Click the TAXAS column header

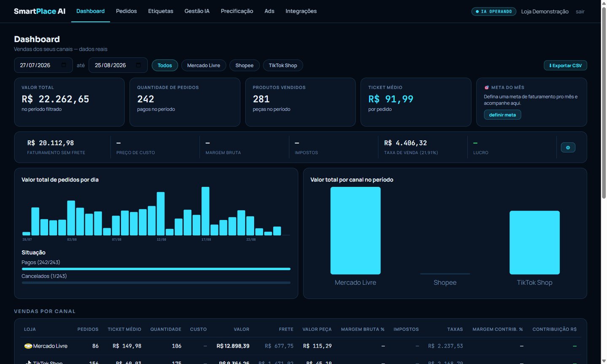pyautogui.click(x=455, y=329)
